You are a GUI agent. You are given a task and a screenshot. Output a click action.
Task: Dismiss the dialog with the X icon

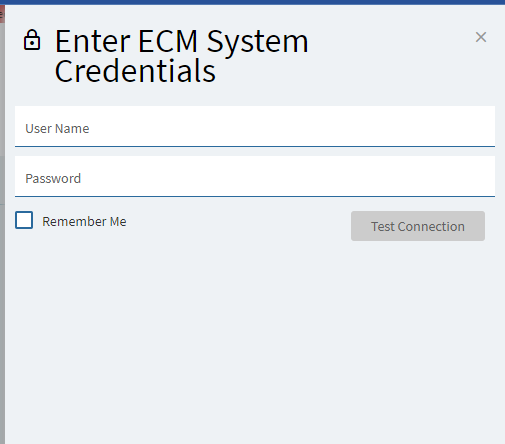481,37
